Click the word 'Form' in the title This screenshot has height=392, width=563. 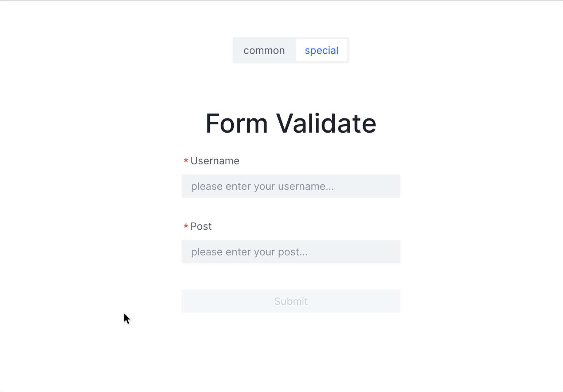237,123
